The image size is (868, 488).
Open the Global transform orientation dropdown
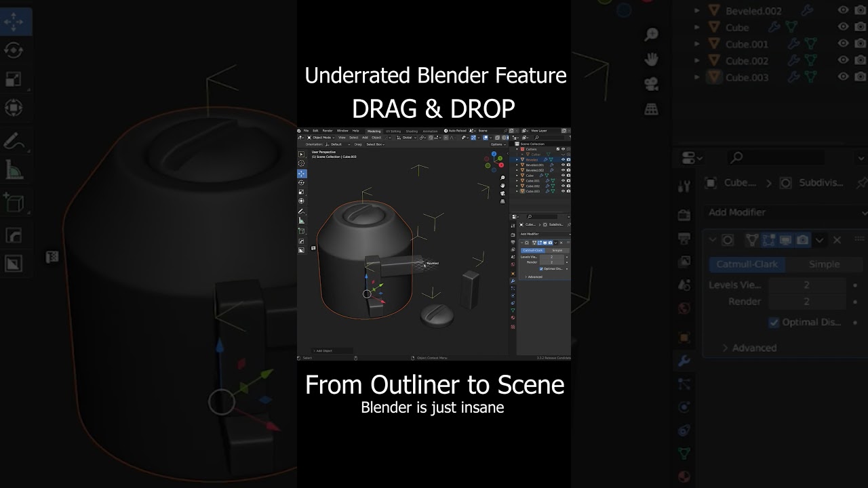(x=407, y=138)
